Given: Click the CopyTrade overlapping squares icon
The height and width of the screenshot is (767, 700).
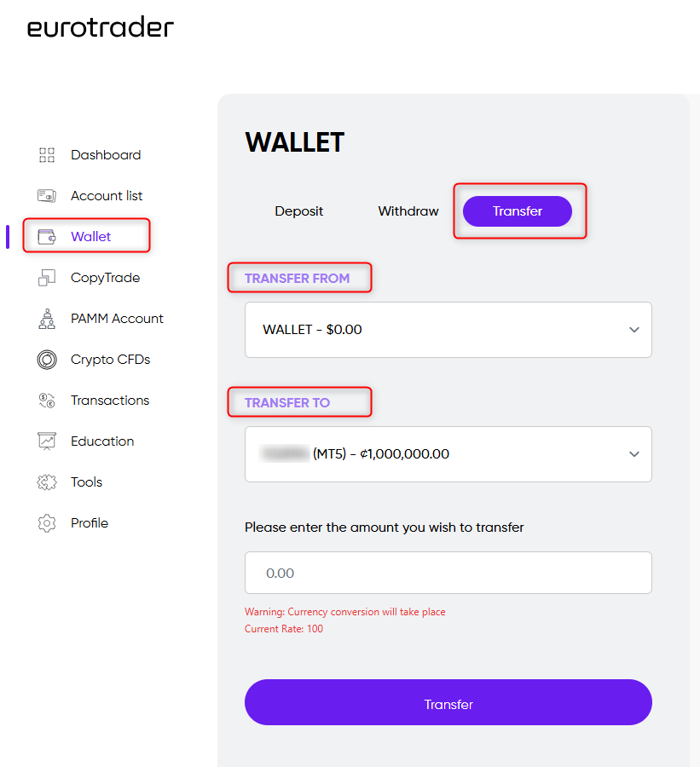Looking at the screenshot, I should click(47, 278).
